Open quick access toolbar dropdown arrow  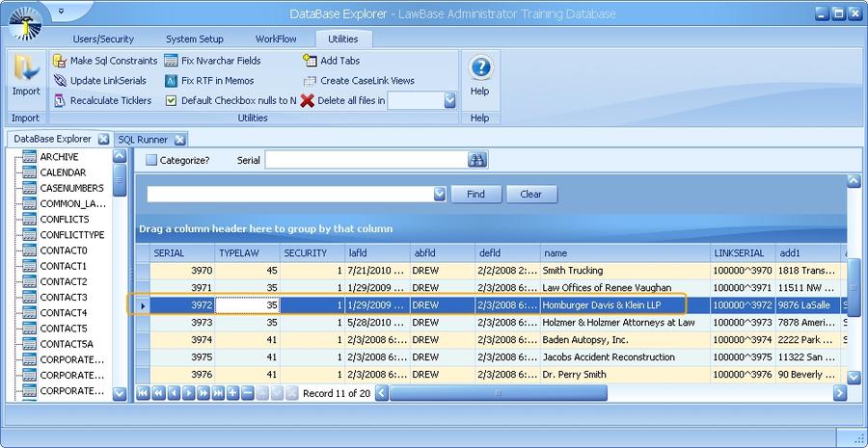[x=61, y=11]
